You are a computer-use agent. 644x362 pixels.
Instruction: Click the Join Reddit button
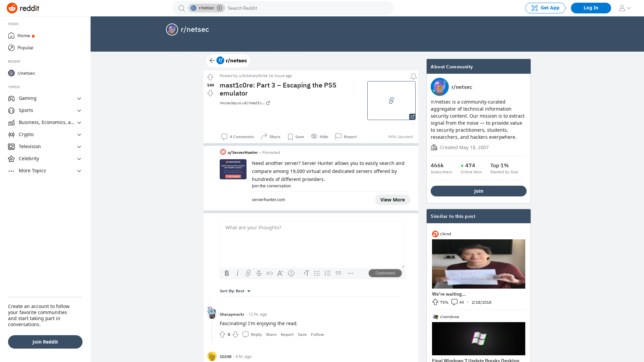tap(45, 342)
